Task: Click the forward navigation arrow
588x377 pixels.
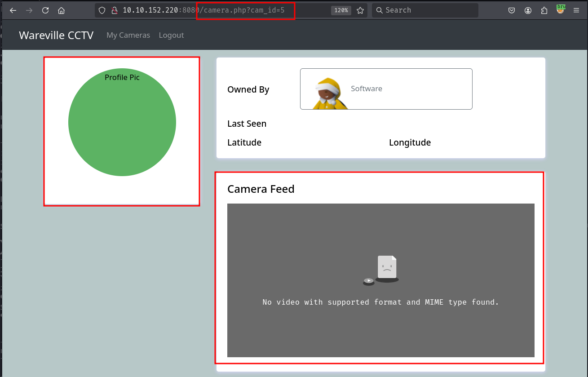Action: (29, 10)
